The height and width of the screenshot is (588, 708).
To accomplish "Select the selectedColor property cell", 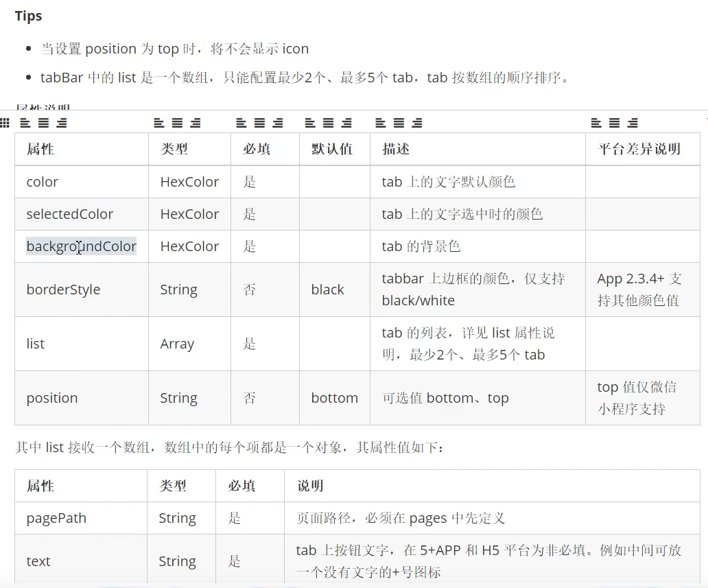I will coord(82,214).
